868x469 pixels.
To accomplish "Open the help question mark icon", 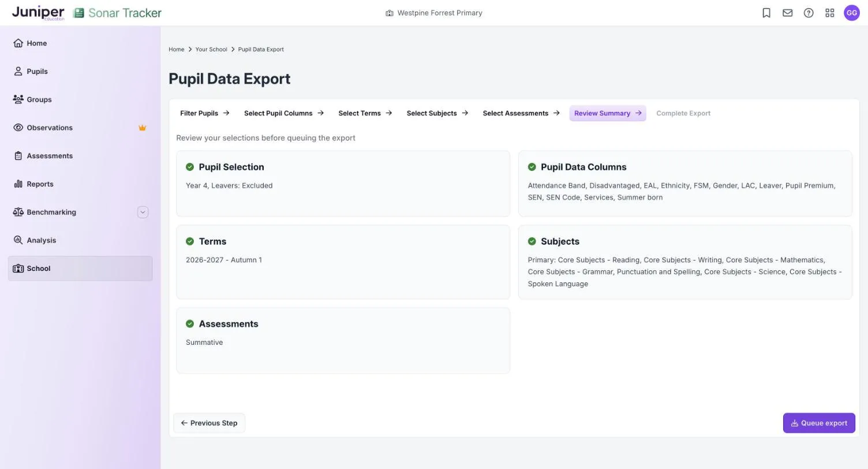I will pyautogui.click(x=809, y=13).
